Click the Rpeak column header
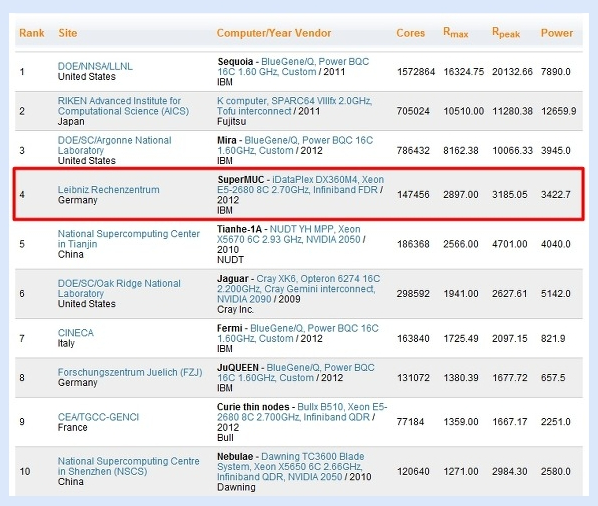Screen dimensions: 598x506 506,33
